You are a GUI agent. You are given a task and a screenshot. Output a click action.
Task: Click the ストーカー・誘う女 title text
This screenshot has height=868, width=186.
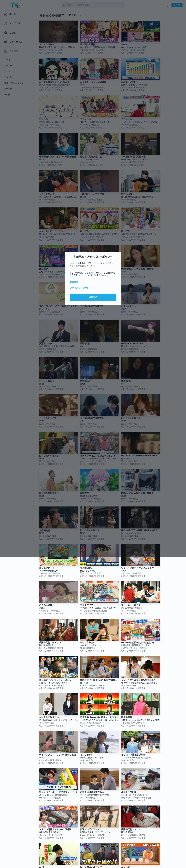132,605
